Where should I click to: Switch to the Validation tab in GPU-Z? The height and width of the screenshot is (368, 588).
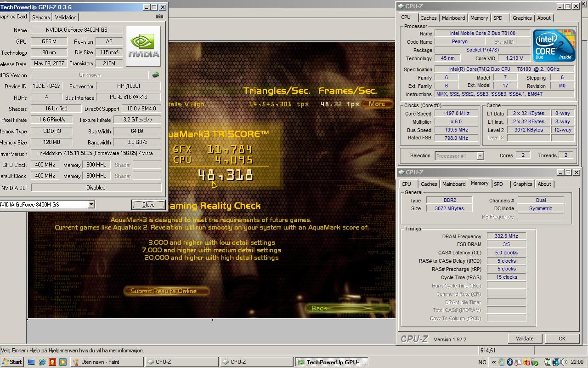66,17
